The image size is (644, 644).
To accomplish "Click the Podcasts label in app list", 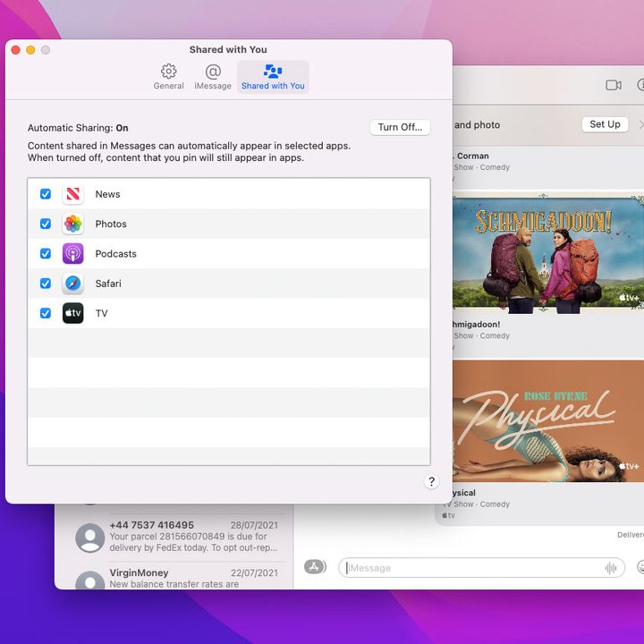I will 115,254.
